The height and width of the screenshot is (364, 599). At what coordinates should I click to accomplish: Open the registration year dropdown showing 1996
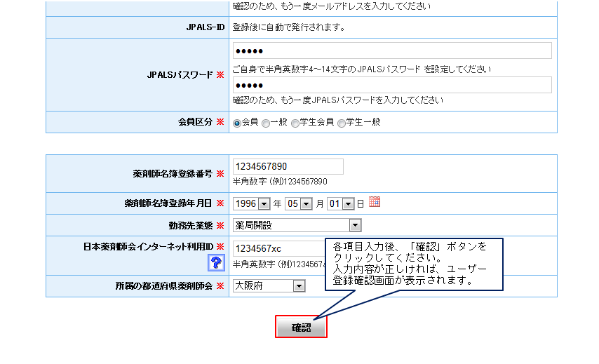click(252, 203)
